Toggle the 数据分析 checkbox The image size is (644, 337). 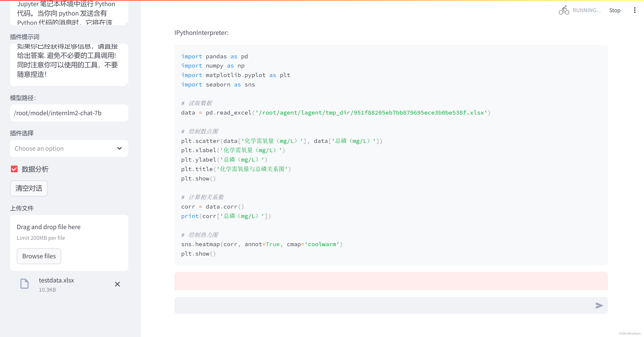[x=14, y=169]
